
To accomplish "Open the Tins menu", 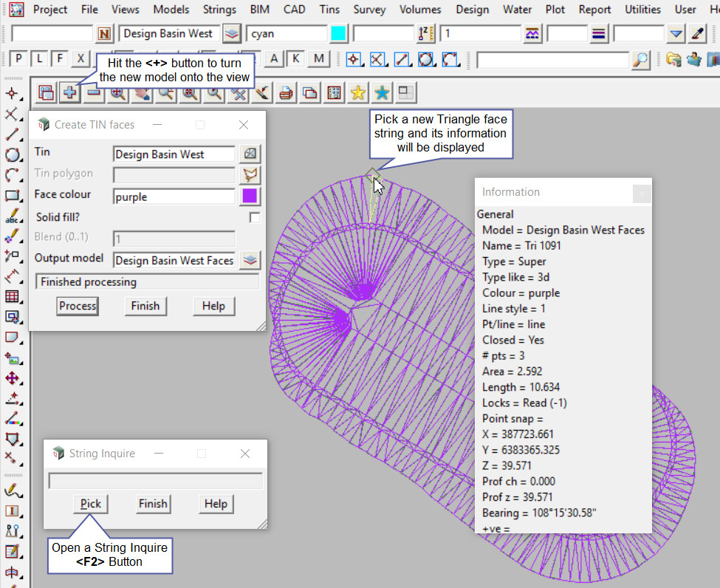I will pyautogui.click(x=329, y=10).
